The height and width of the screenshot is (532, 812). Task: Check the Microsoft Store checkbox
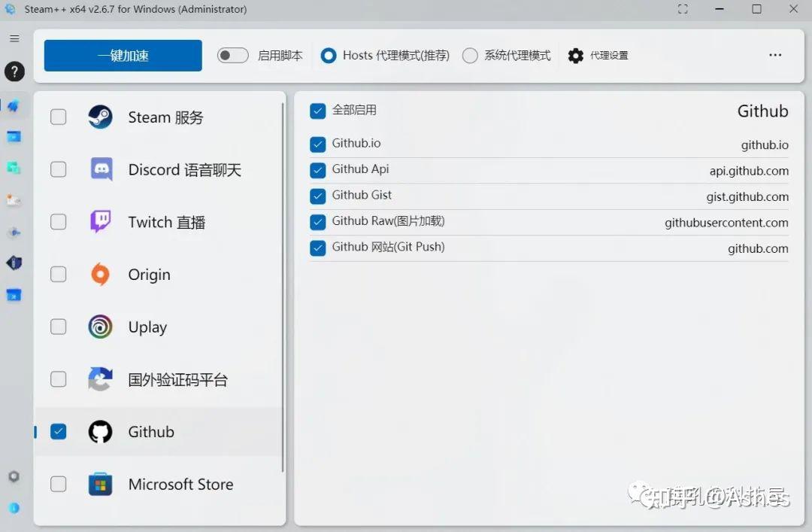pyautogui.click(x=59, y=485)
